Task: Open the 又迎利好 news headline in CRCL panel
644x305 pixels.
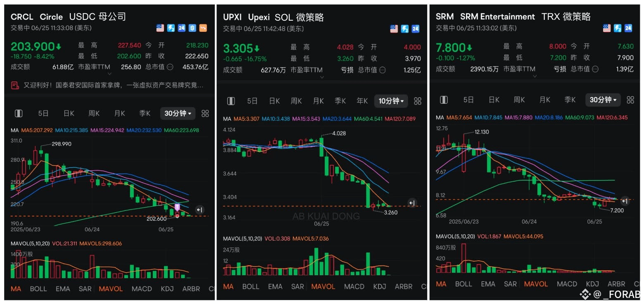Action: pos(113,86)
